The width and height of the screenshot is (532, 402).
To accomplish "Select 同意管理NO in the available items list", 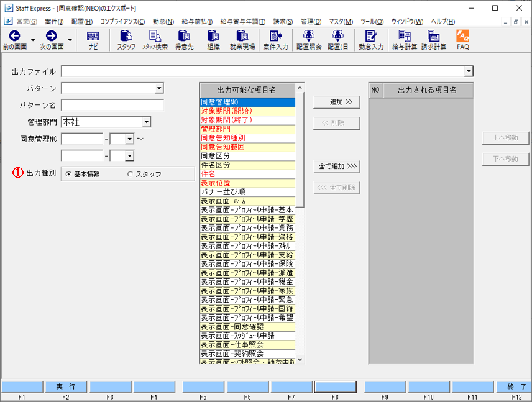I will [248, 102].
